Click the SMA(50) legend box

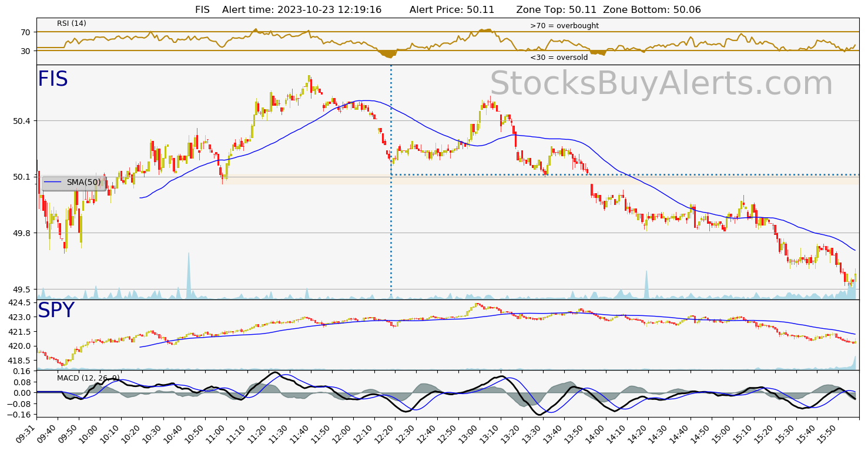pyautogui.click(x=74, y=183)
